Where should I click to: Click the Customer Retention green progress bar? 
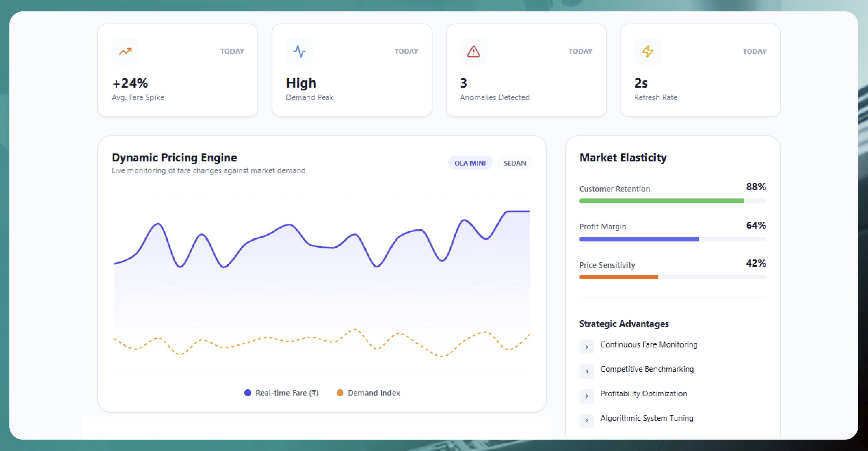(661, 201)
